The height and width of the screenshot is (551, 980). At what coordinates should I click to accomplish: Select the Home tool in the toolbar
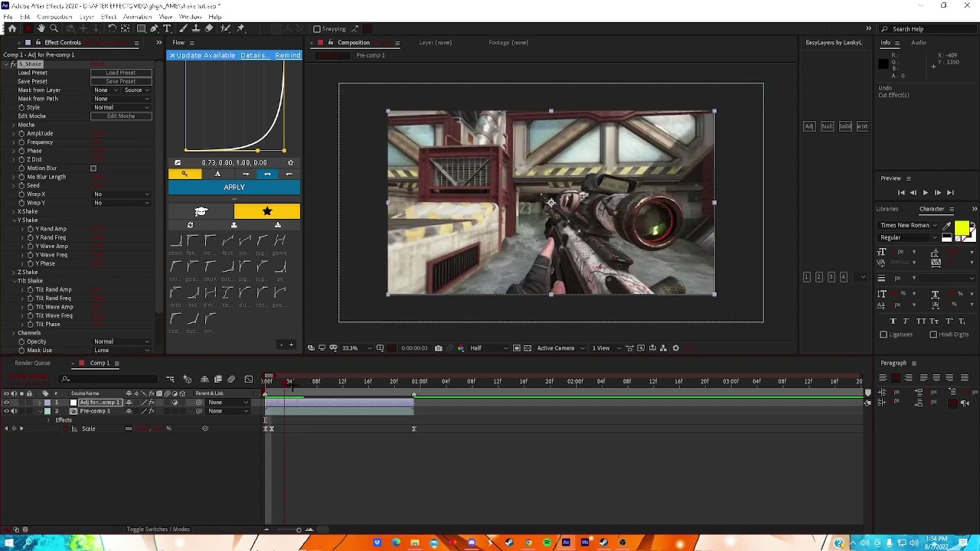click(x=12, y=28)
